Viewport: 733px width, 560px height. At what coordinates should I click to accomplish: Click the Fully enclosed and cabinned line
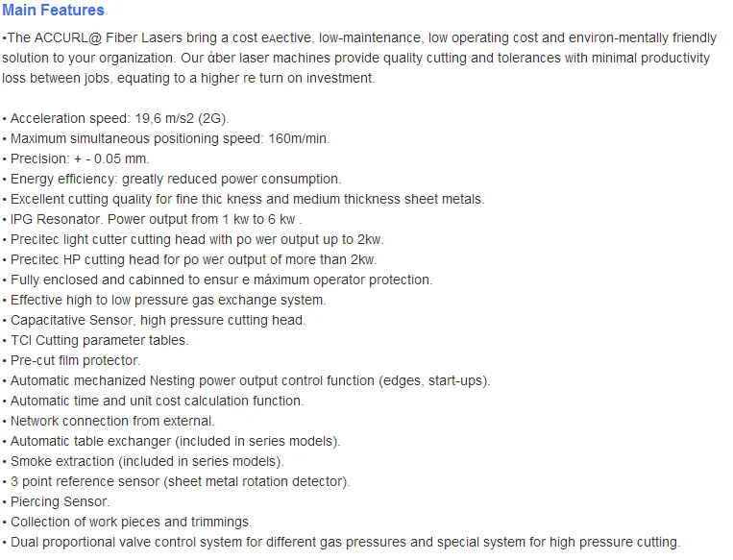click(x=218, y=280)
